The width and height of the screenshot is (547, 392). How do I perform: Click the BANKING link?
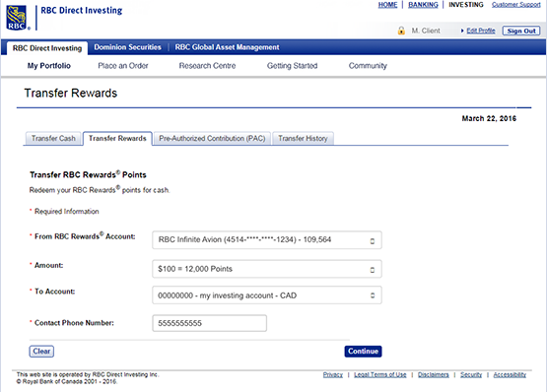coord(423,5)
